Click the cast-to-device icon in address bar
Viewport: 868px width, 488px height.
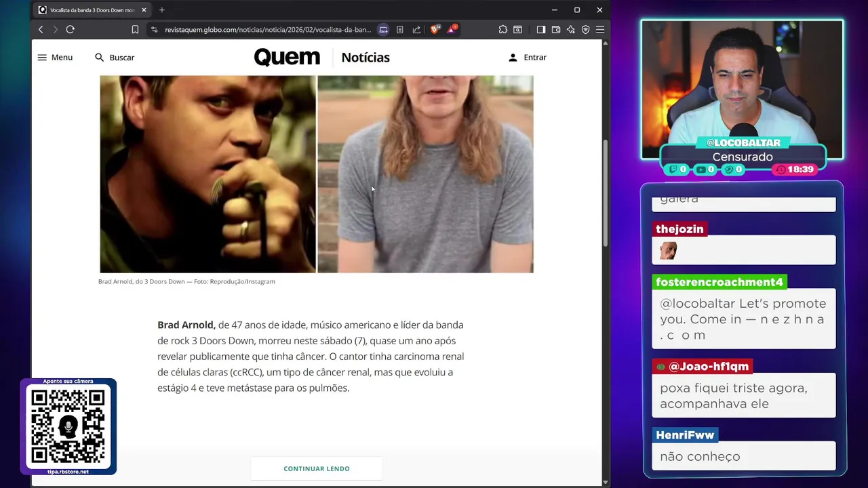click(383, 30)
